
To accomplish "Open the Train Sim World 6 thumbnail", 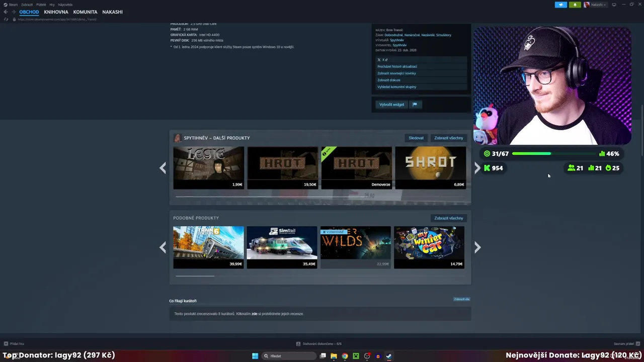I will pos(208,247).
